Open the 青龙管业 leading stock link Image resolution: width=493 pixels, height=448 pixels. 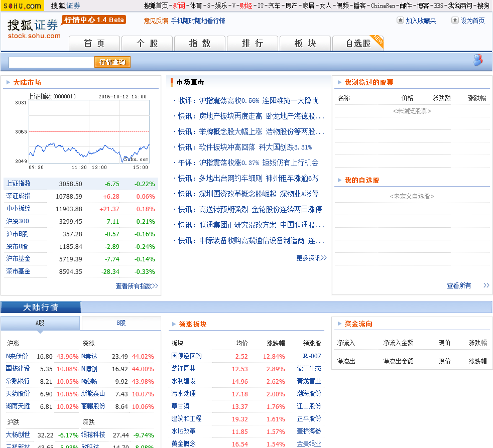pyautogui.click(x=309, y=381)
